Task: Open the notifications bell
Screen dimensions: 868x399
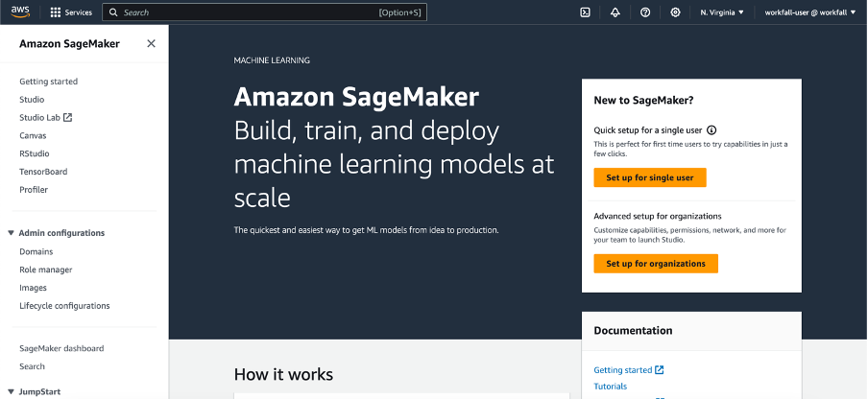Action: point(615,12)
